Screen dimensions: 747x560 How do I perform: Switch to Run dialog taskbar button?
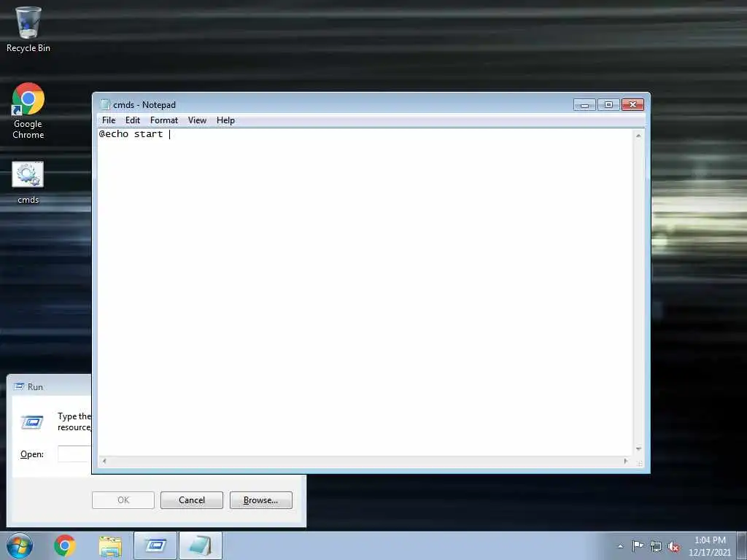155,545
